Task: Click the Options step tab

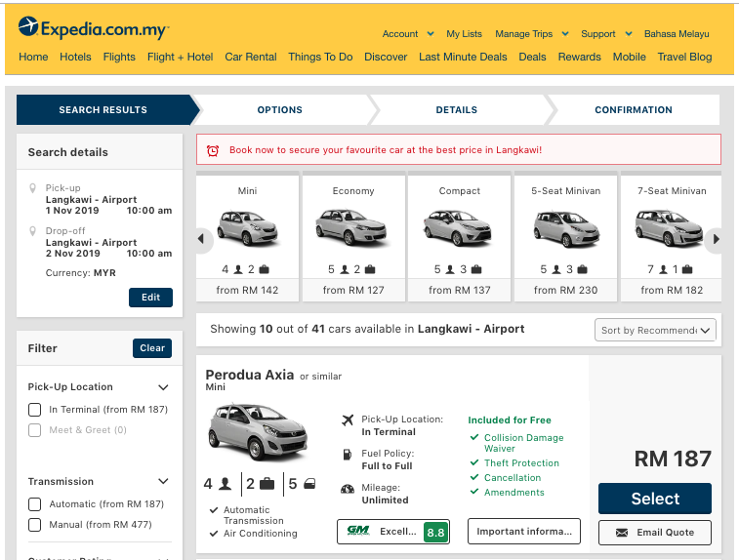Action: (280, 109)
